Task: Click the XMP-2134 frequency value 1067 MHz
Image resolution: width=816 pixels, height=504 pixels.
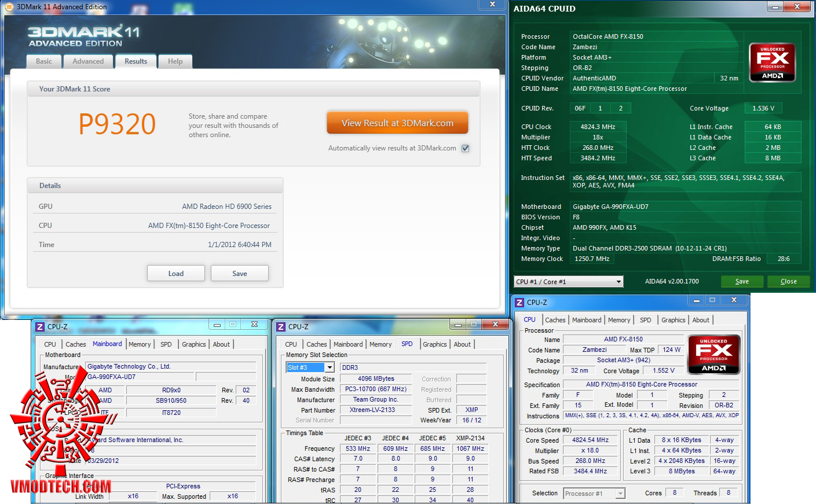Action: (x=470, y=448)
